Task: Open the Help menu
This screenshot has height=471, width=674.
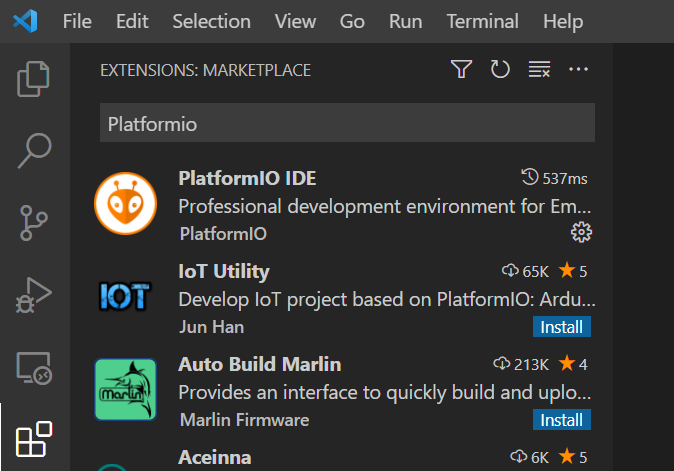Action: coord(563,21)
